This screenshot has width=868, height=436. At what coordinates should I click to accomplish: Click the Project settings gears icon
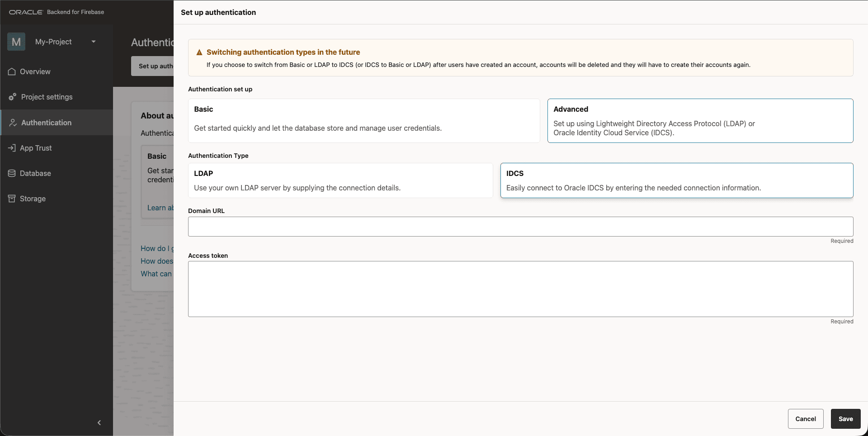(x=12, y=97)
